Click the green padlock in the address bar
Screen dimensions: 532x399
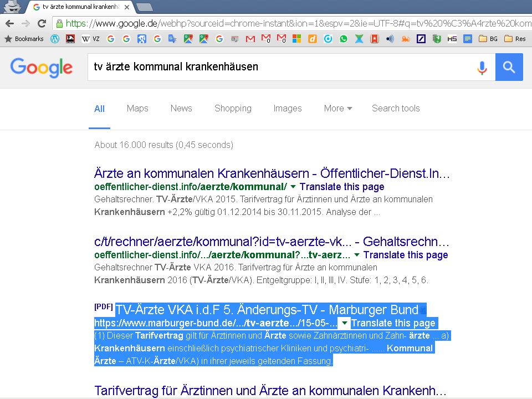(x=59, y=23)
